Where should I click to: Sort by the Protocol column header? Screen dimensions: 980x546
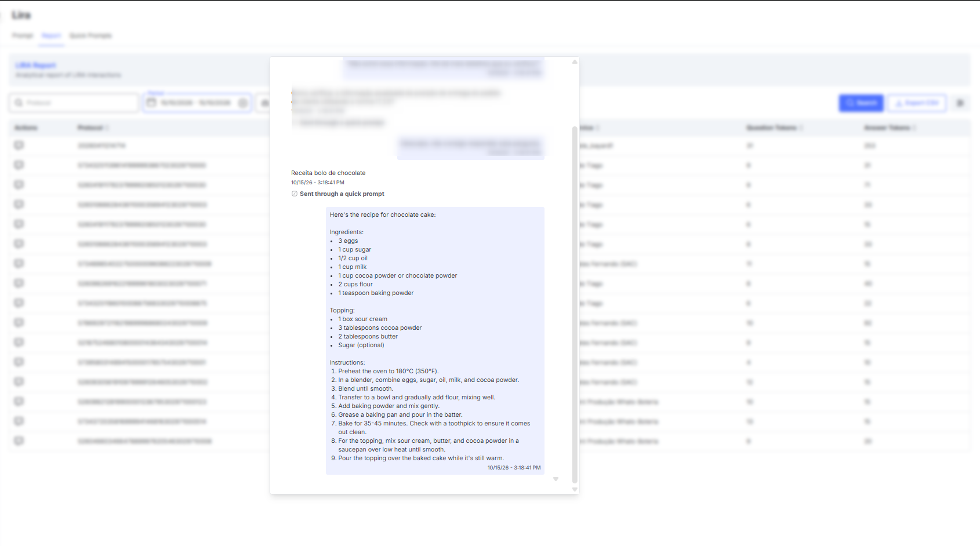click(92, 128)
